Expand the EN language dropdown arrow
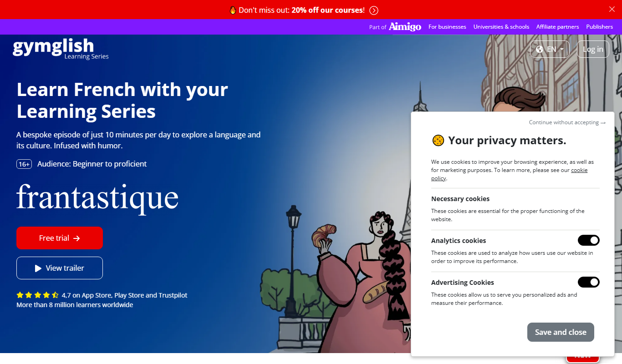This screenshot has width=622, height=364. click(562, 49)
